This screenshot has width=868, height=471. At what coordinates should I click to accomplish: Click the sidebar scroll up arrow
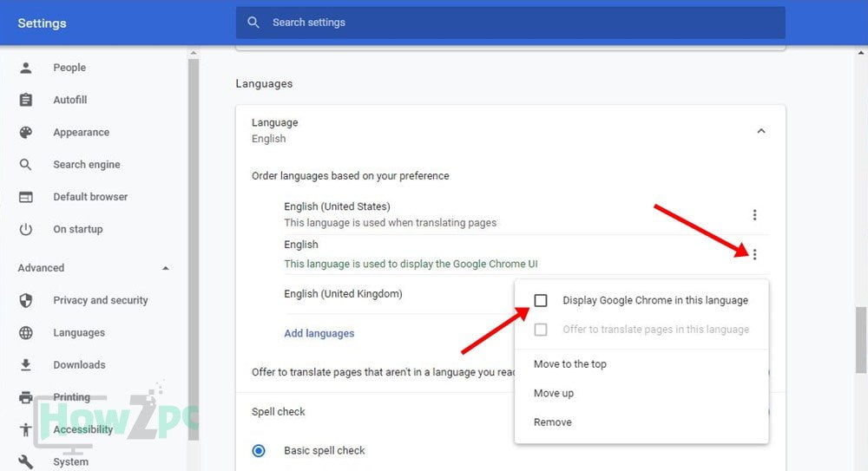click(x=194, y=53)
